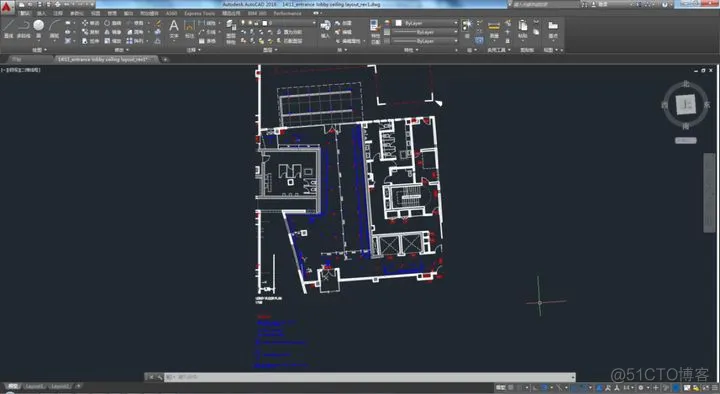Select the Polyline (多段线) tool
The image size is (720, 394).
(x=23, y=28)
